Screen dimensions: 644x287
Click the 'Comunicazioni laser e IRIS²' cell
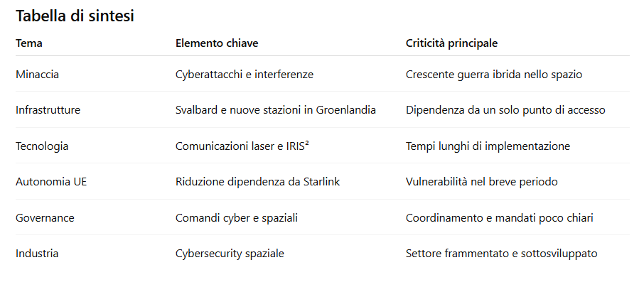[x=245, y=146]
